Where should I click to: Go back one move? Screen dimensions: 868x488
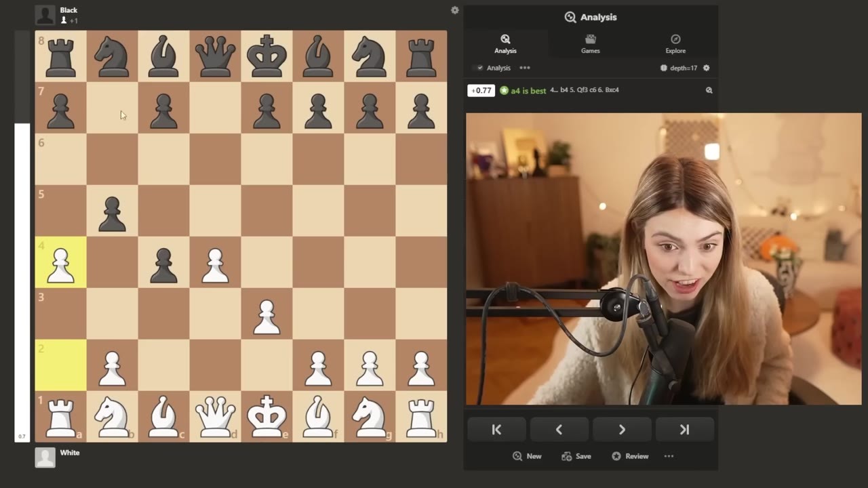pos(559,430)
